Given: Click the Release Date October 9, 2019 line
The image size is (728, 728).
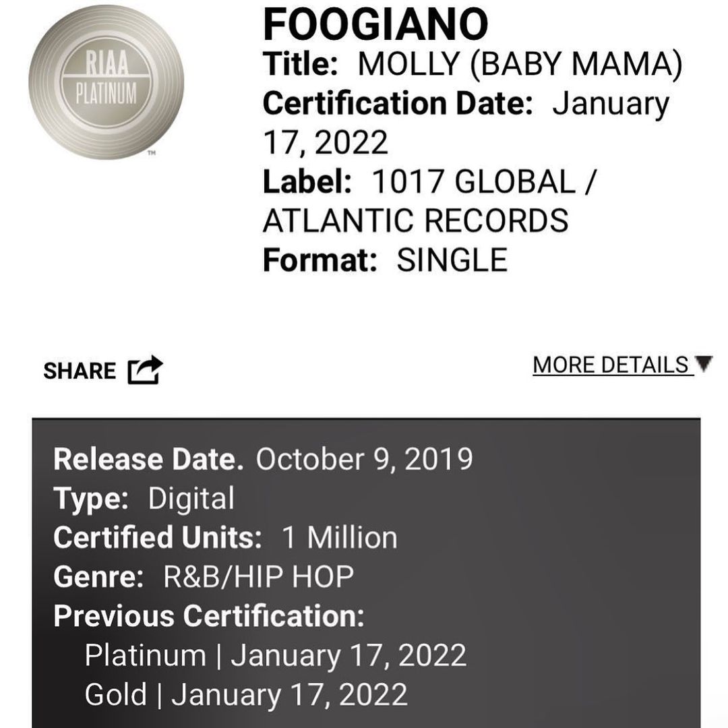Looking at the screenshot, I should [x=263, y=460].
